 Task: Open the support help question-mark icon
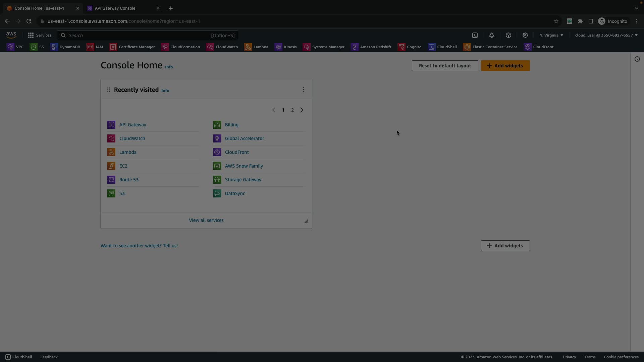point(508,35)
